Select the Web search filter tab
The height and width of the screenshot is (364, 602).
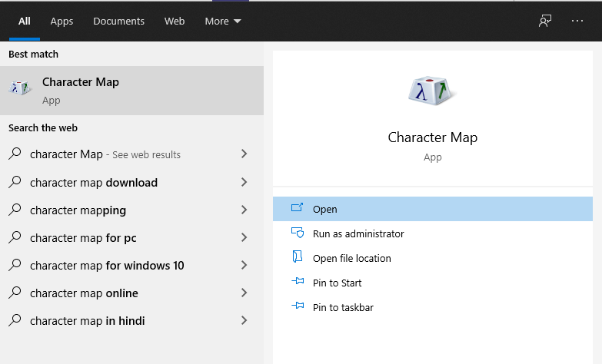click(175, 22)
